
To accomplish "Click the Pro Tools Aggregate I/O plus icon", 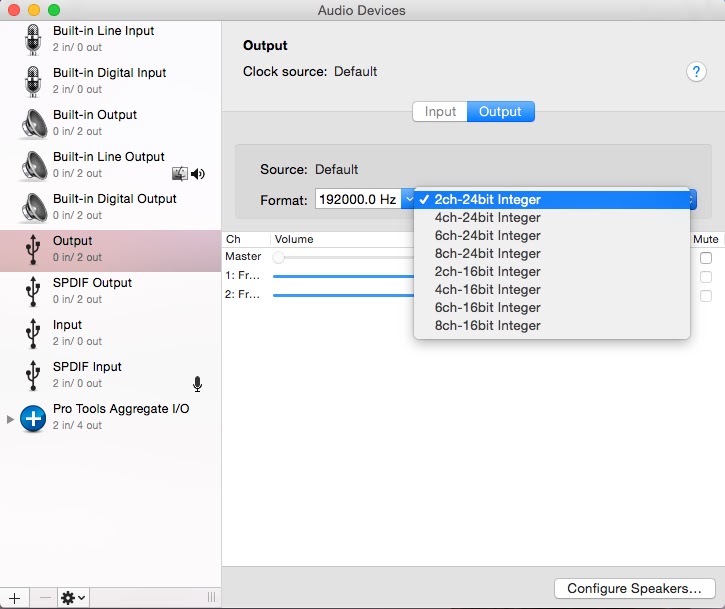I will [33, 418].
